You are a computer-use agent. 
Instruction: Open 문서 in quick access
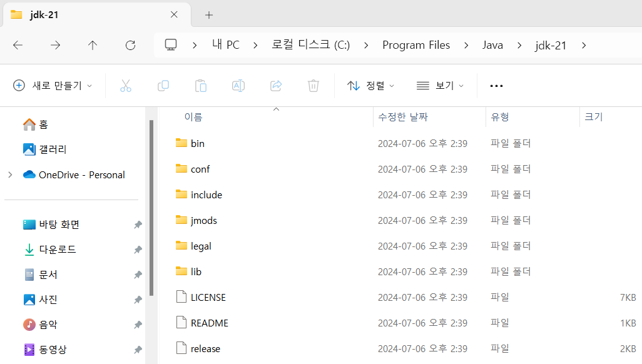(40, 275)
